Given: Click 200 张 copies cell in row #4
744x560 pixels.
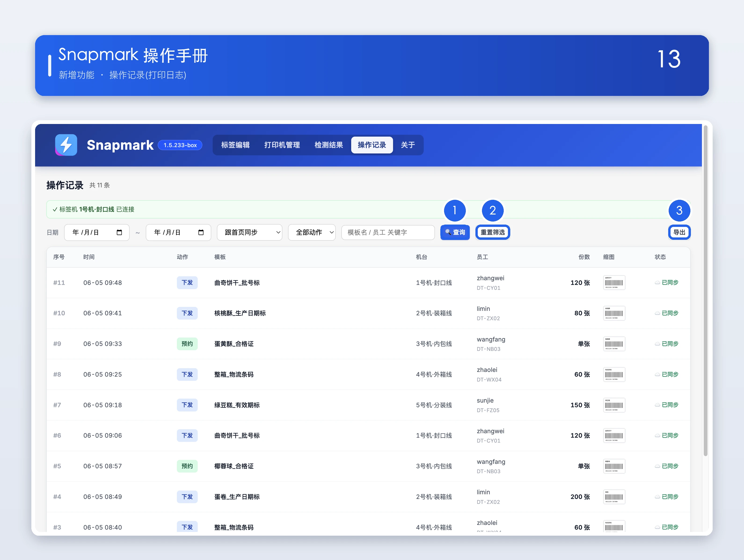Looking at the screenshot, I should pyautogui.click(x=580, y=497).
